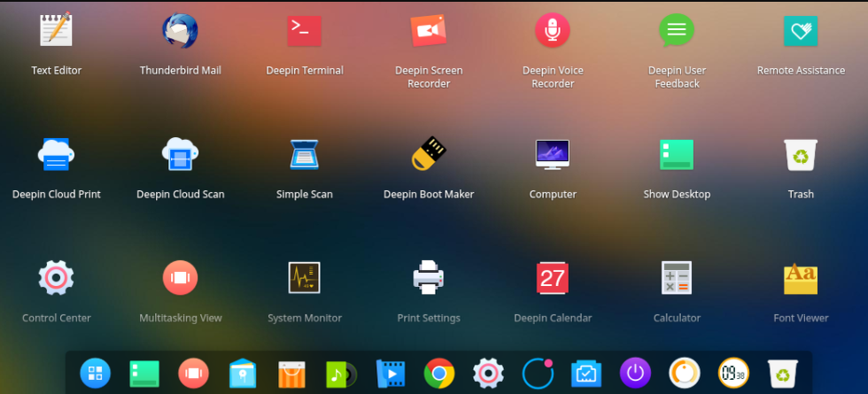Open Print Settings
Image resolution: width=868 pixels, height=394 pixels.
429,278
